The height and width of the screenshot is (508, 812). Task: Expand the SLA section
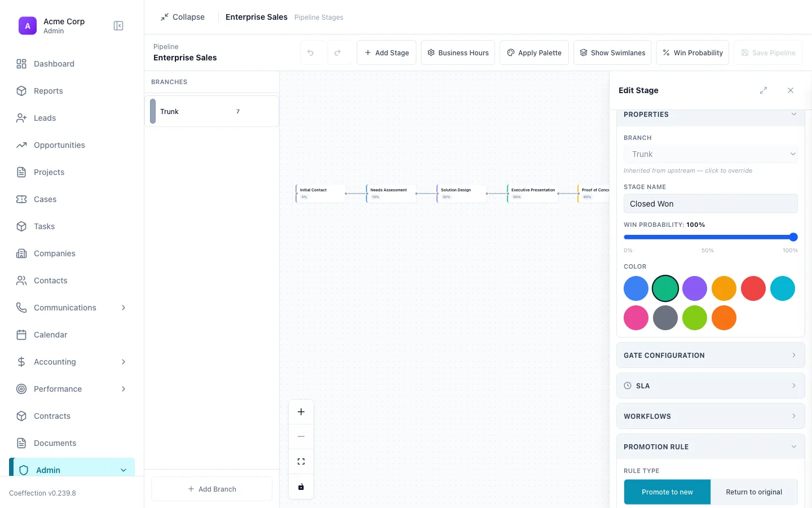[710, 386]
